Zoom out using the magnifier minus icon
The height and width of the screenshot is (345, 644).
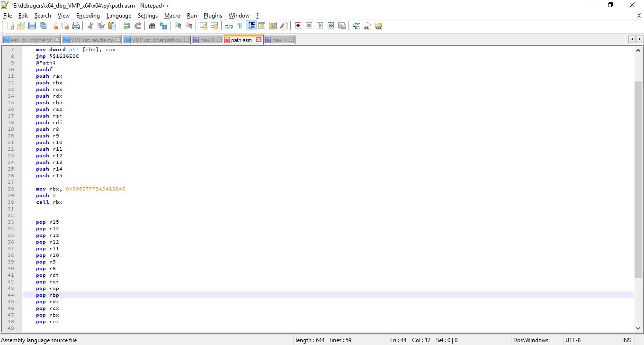click(x=189, y=26)
